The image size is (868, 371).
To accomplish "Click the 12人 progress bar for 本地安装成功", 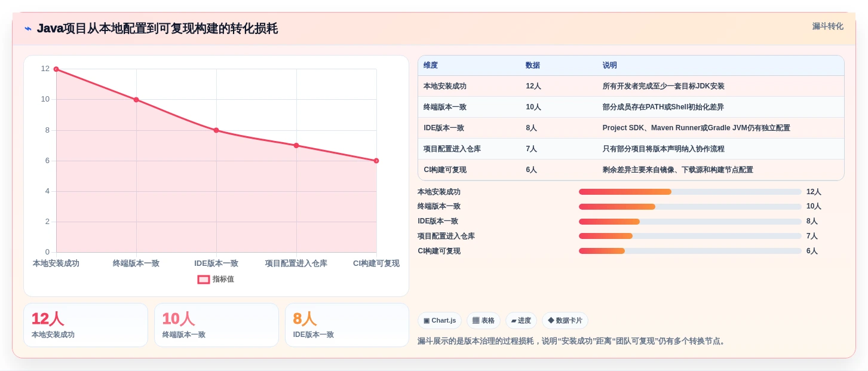I will tap(690, 192).
